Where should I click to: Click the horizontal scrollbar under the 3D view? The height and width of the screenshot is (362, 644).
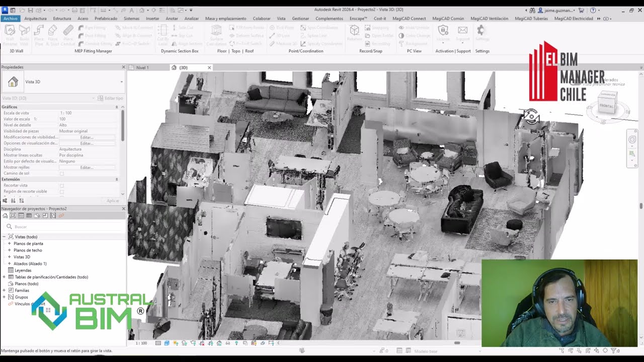[457, 343]
